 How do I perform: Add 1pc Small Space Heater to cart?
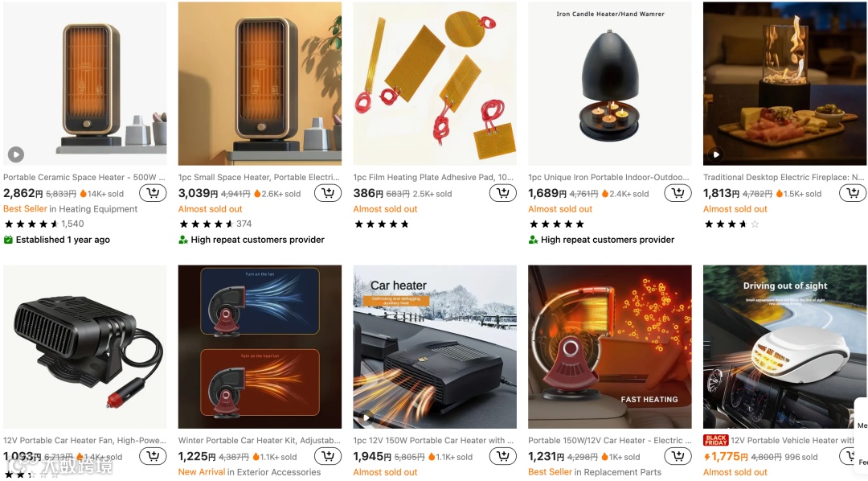coord(328,193)
